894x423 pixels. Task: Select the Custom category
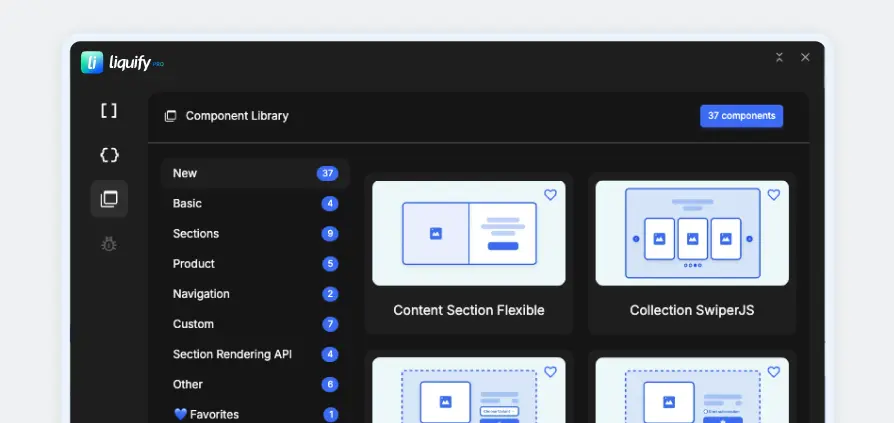click(255, 324)
